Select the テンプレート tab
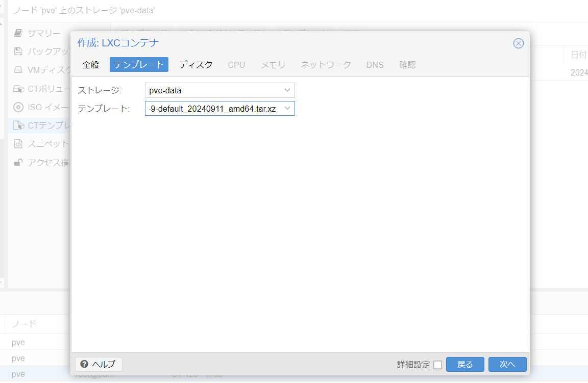The width and height of the screenshot is (588, 383). coord(139,65)
